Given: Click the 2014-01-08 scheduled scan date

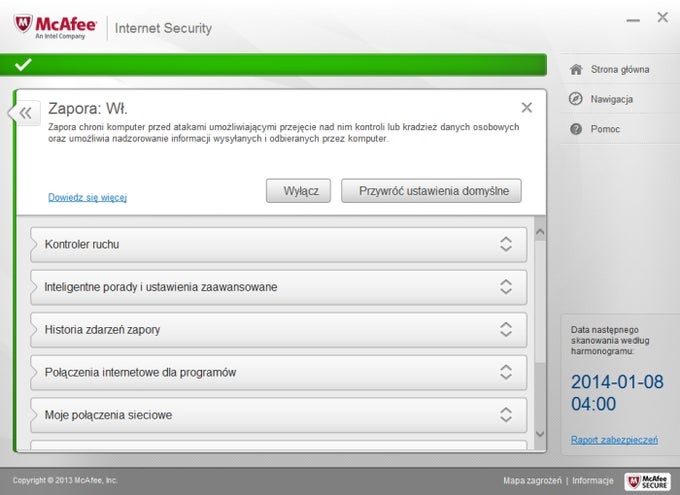Looking at the screenshot, I should click(617, 382).
